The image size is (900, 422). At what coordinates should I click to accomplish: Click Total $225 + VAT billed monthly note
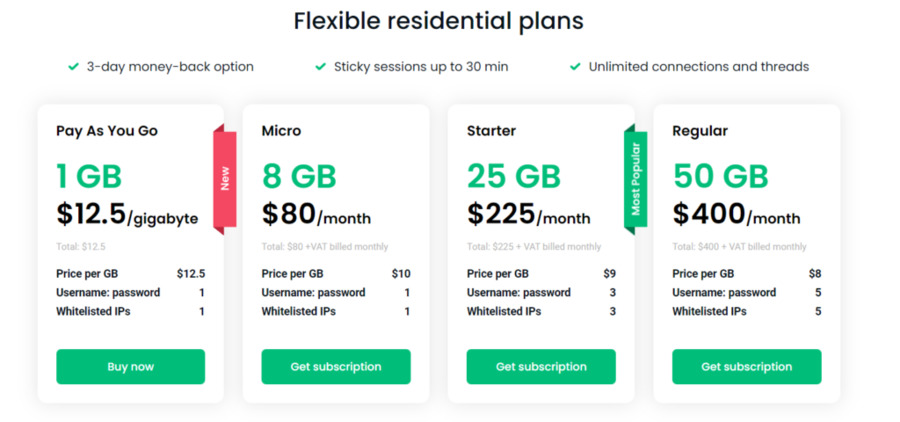point(534,247)
